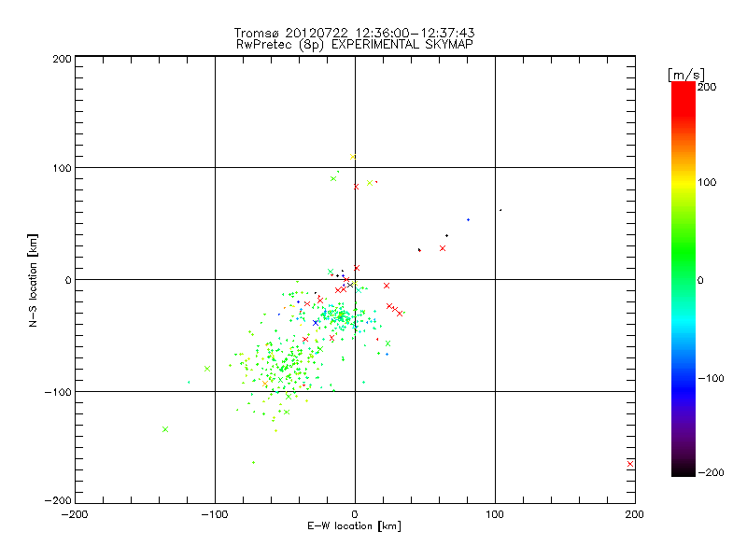Select the blue diamond marker in the upper-right quadrant
The height and width of the screenshot is (560, 747).
[469, 219]
